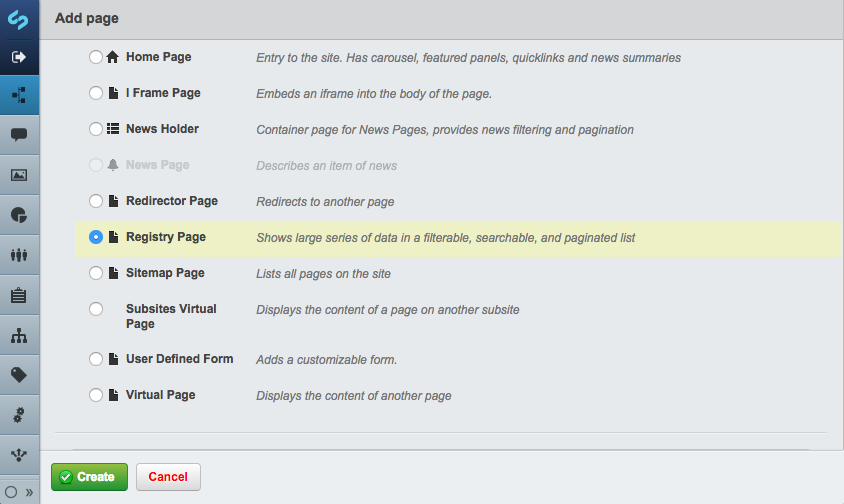Screen dimensions: 844x504
Task: Open the Files image sidebar icon
Action: click(x=19, y=175)
